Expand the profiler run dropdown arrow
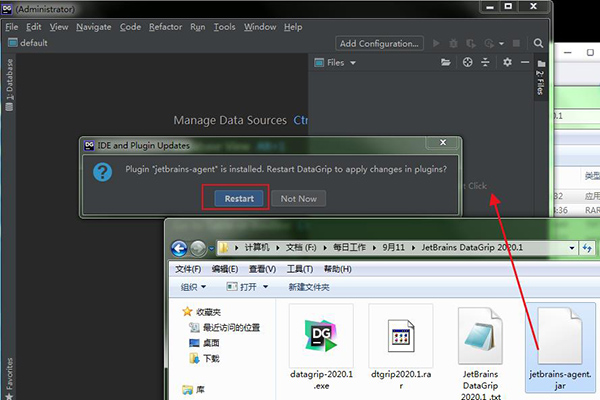This screenshot has width=600, height=400. 501,44
